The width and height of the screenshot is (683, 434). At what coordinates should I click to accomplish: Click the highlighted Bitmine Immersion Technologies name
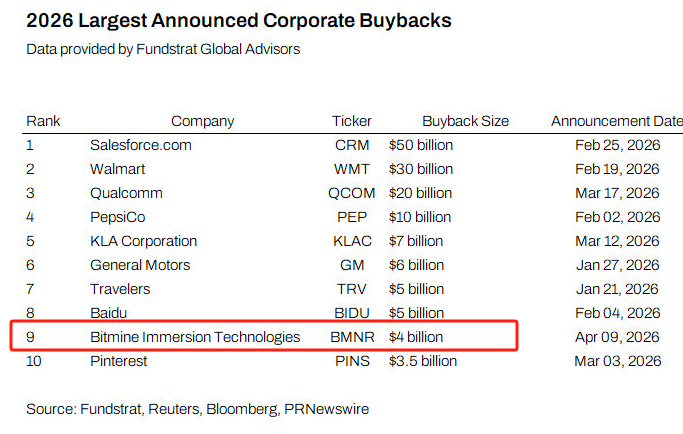(195, 337)
